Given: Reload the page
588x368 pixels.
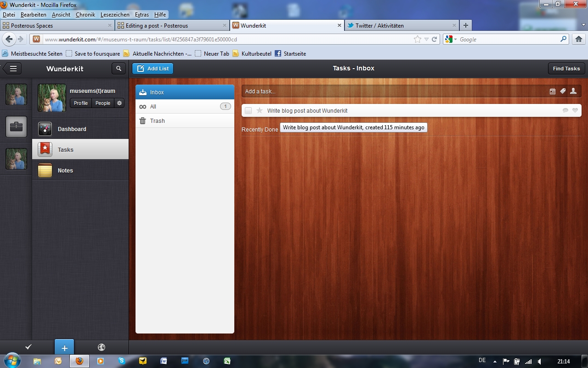Looking at the screenshot, I should click(434, 40).
